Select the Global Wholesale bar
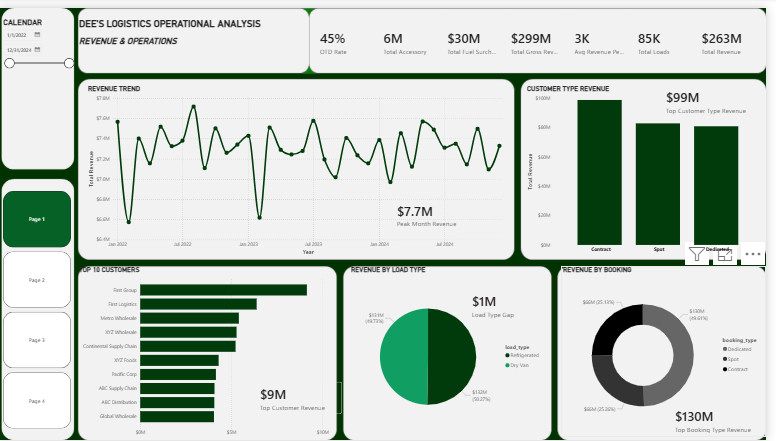This screenshot has width=776, height=441. pos(177,416)
